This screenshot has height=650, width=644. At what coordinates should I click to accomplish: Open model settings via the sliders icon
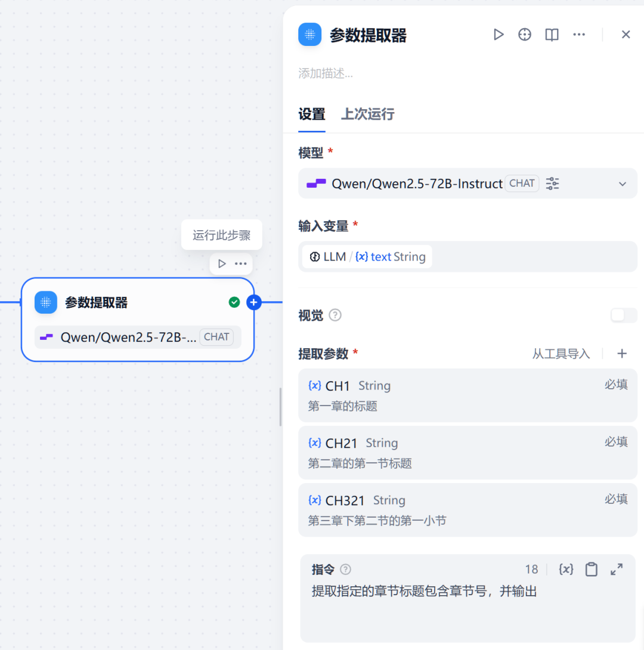click(x=552, y=184)
